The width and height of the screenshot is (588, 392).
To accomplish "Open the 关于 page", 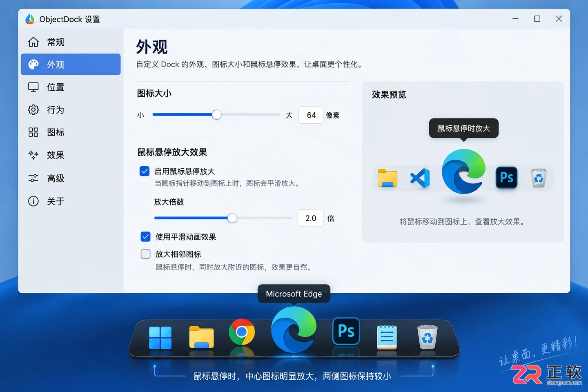I will [x=71, y=201].
